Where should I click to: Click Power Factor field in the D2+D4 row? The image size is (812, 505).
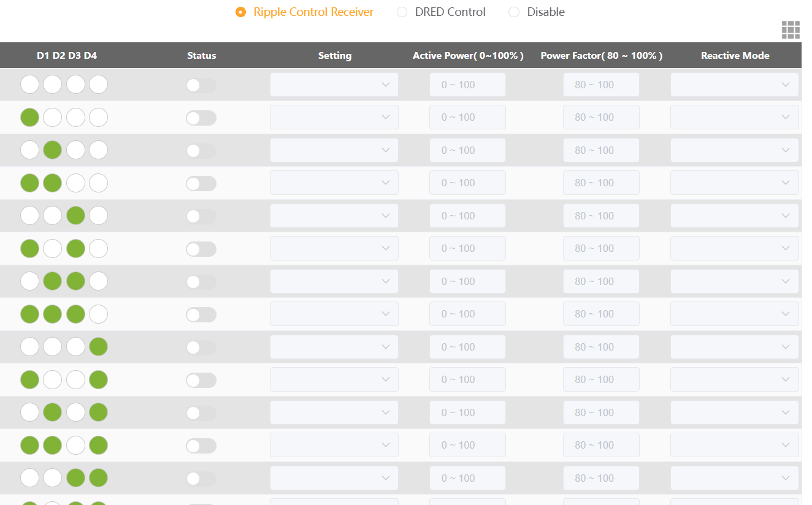coord(601,412)
